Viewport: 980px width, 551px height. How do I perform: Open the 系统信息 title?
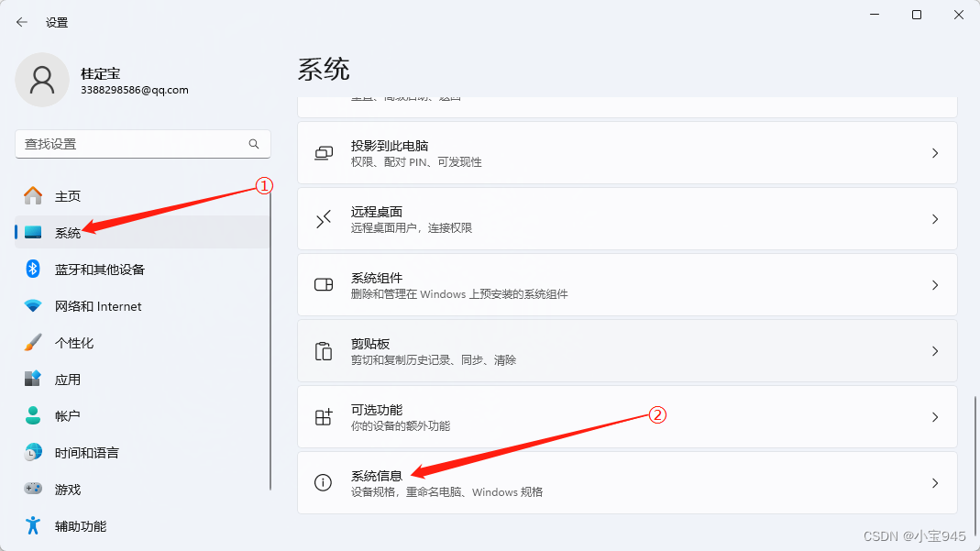click(x=376, y=476)
